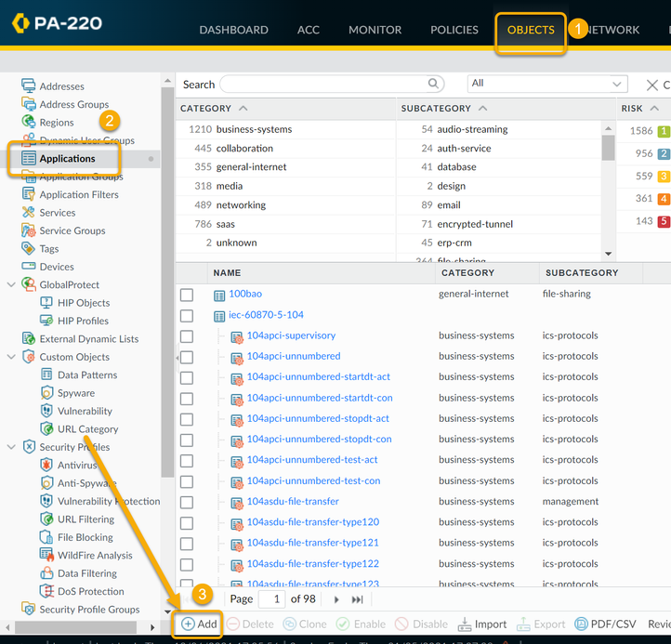Open the 104apci-unnumbered application link
The width and height of the screenshot is (671, 644).
pyautogui.click(x=293, y=357)
